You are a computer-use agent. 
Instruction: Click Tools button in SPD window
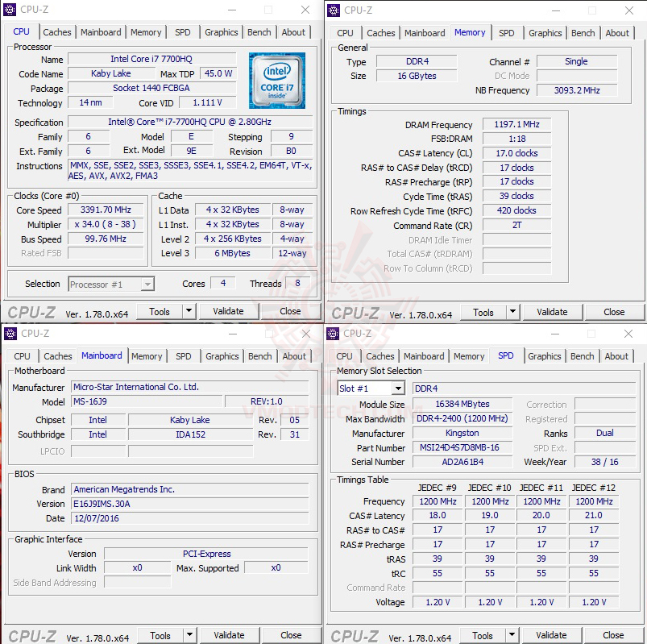[x=483, y=635]
